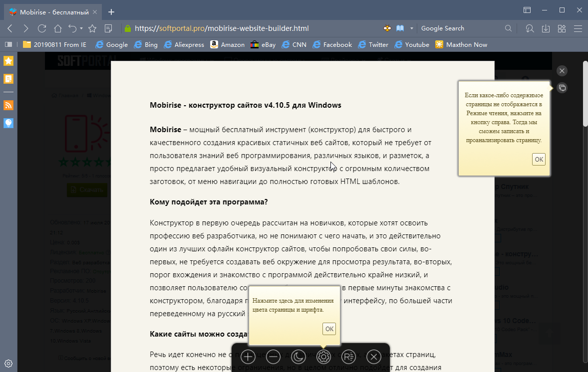Increase font size with plus button
The image size is (588, 372).
click(248, 357)
